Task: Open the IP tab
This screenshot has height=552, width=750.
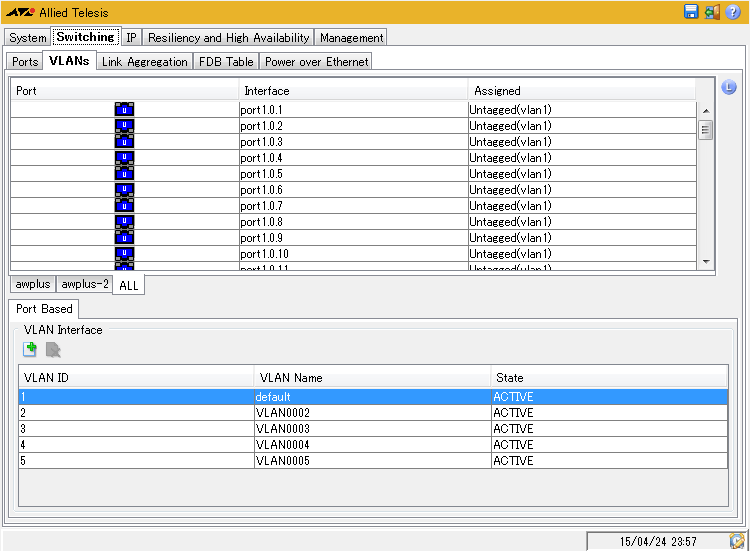Action: [x=131, y=38]
